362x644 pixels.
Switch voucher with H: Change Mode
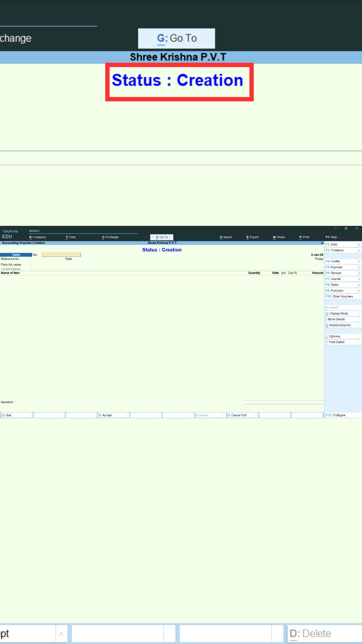tap(341, 314)
